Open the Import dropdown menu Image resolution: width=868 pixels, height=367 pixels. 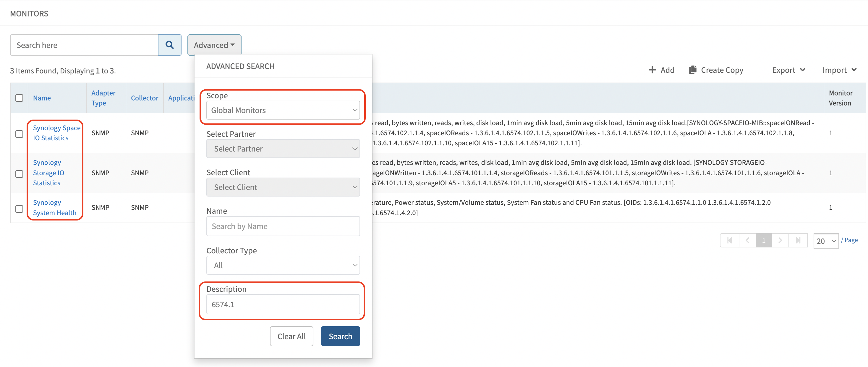click(x=839, y=70)
